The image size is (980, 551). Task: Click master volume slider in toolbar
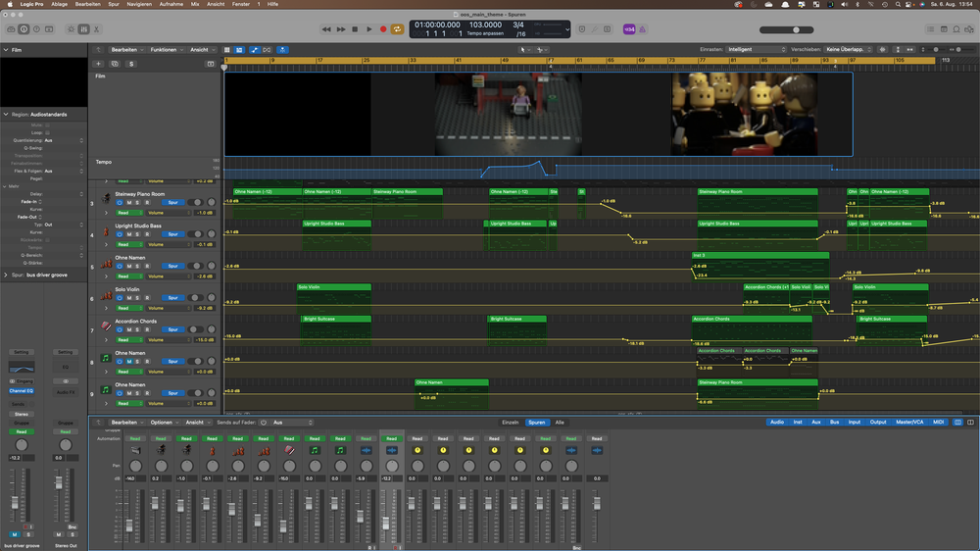(x=786, y=29)
